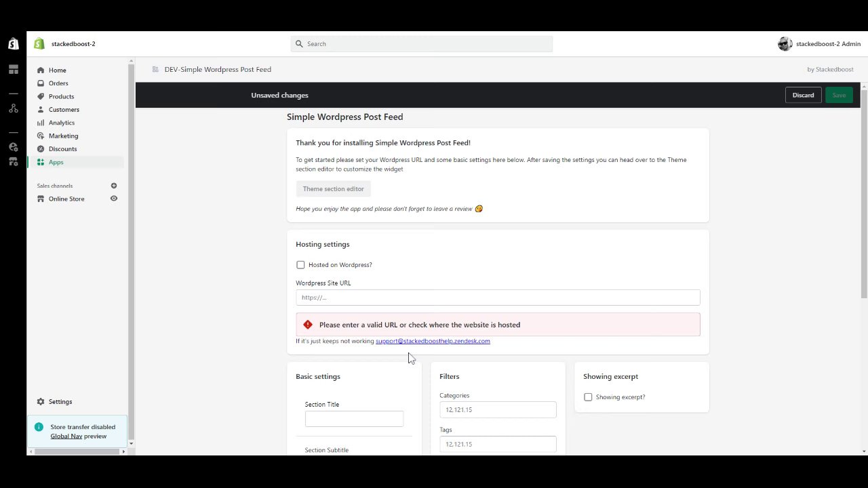Click the Settings gear icon
868x488 pixels.
click(41, 402)
